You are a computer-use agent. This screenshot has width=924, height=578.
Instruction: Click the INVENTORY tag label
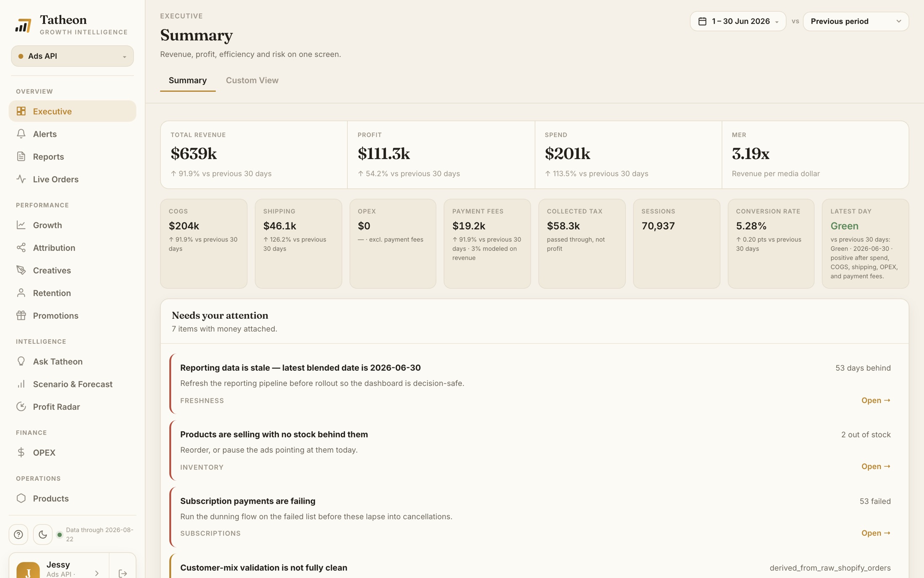pos(202,467)
